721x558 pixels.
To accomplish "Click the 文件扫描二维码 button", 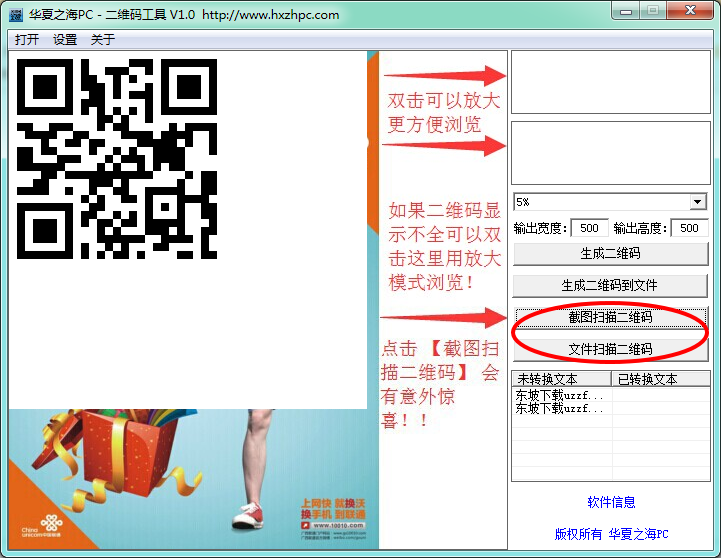I will point(610,349).
